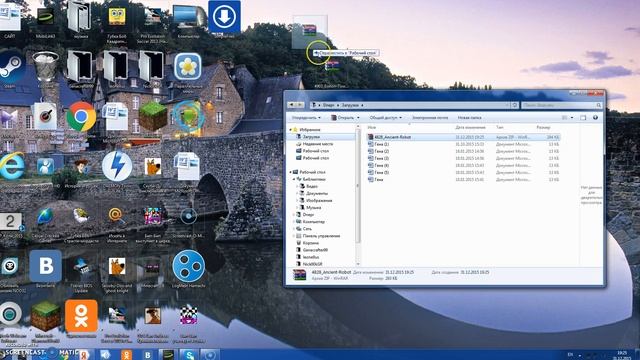640x360 pixels.
Task: Open the address bar history dropdown
Action: (507, 105)
